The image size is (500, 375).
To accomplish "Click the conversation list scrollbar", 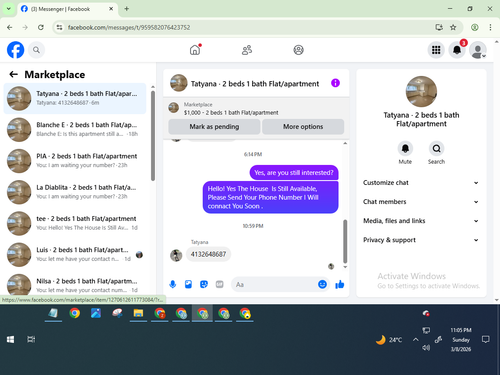I will [153, 135].
